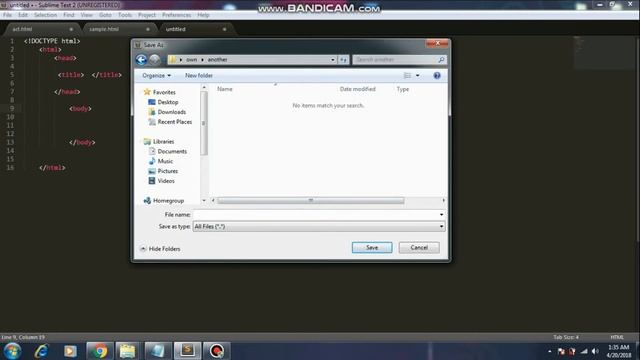Select Videos library
Image resolution: width=640 pixels, height=360 pixels.
coord(166,181)
